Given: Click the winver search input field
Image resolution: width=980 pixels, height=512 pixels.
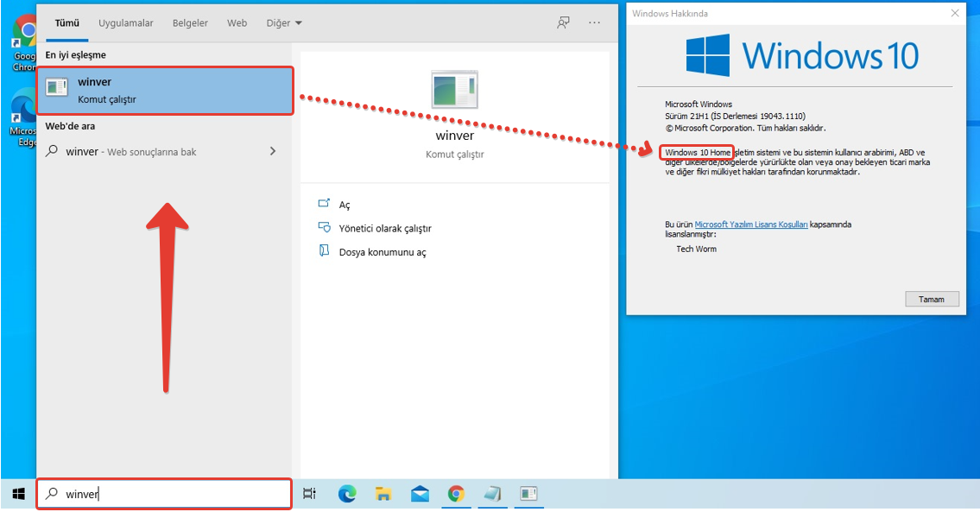Looking at the screenshot, I should tap(164, 494).
